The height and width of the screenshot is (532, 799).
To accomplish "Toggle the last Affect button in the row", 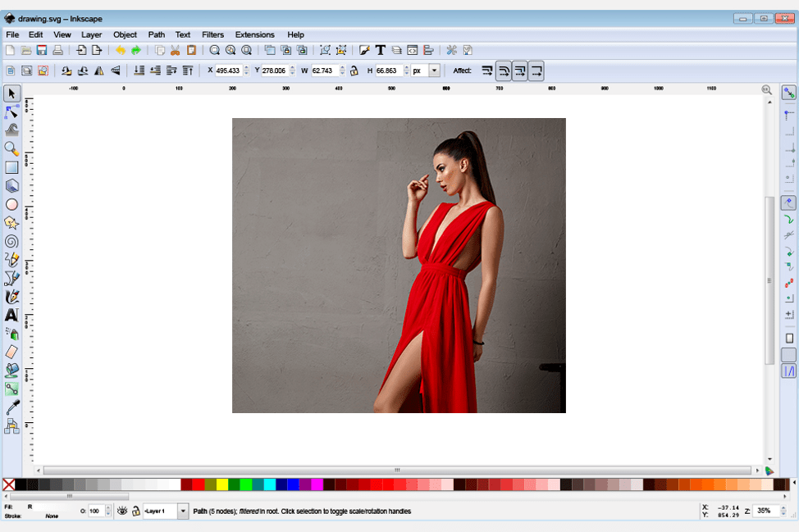I will click(x=536, y=70).
